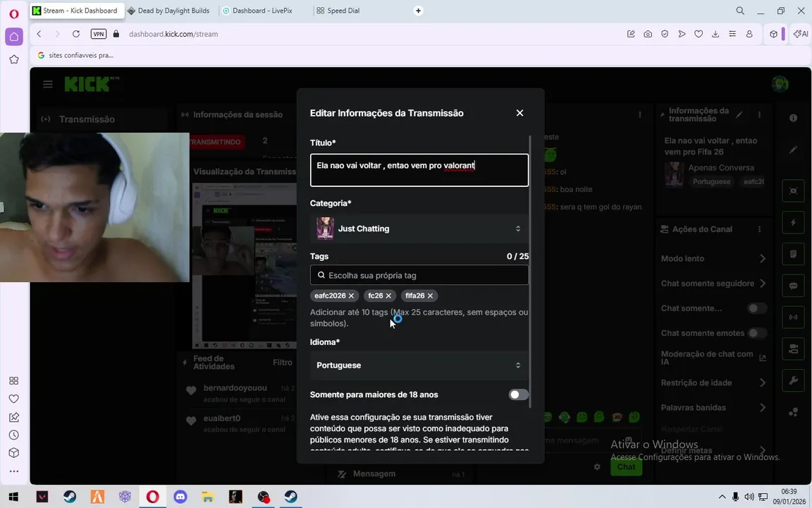
Task: Go back in browser history
Action: coord(39,34)
